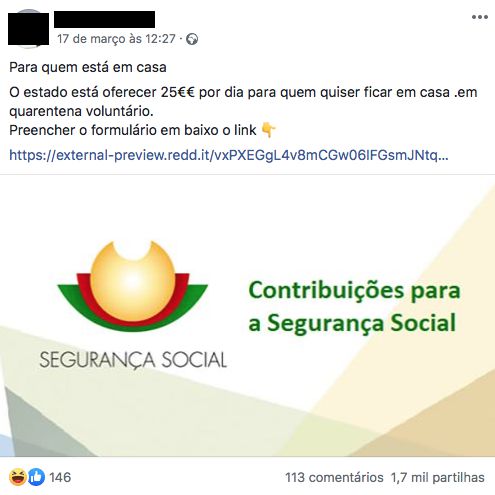Open the post timestamp 17 de março às 12:27

[x=116, y=39]
